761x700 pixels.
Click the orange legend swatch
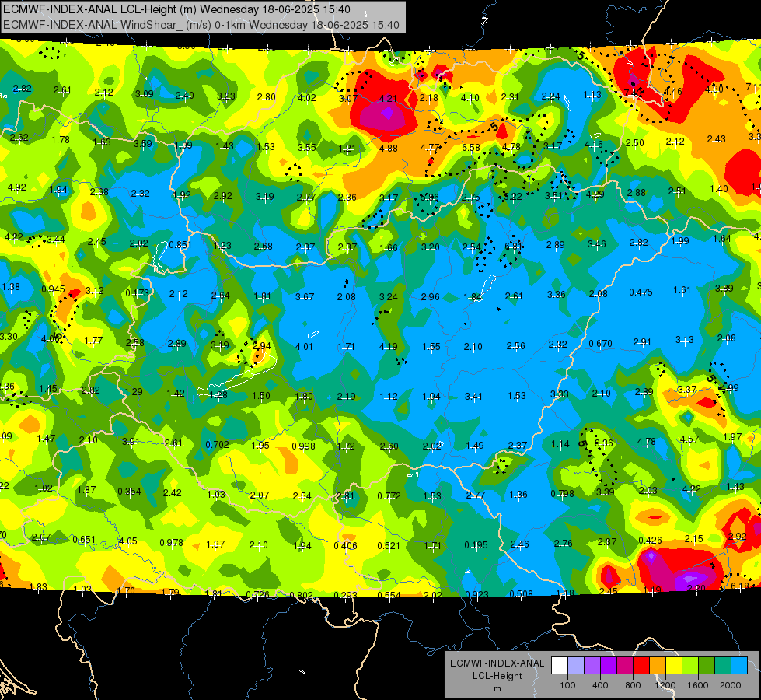tap(658, 665)
